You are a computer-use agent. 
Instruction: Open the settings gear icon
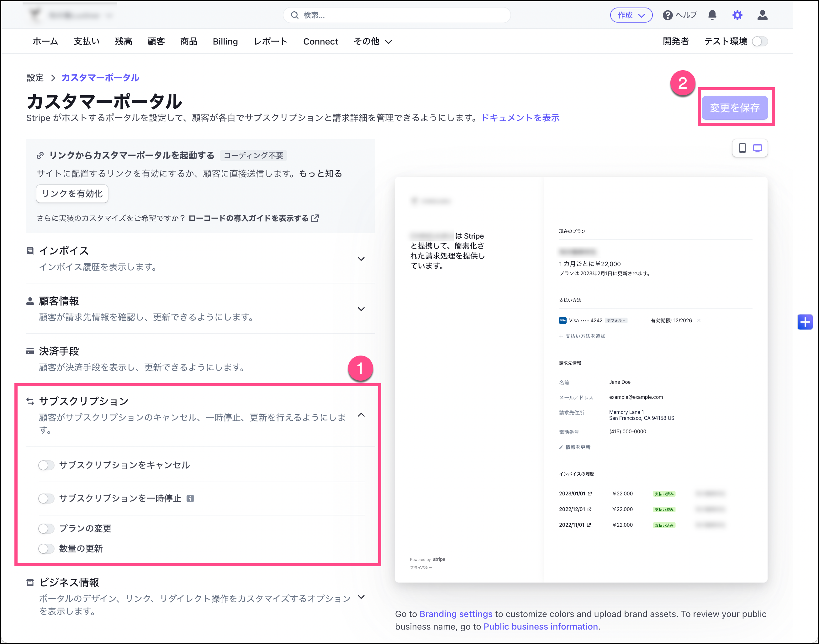click(737, 15)
